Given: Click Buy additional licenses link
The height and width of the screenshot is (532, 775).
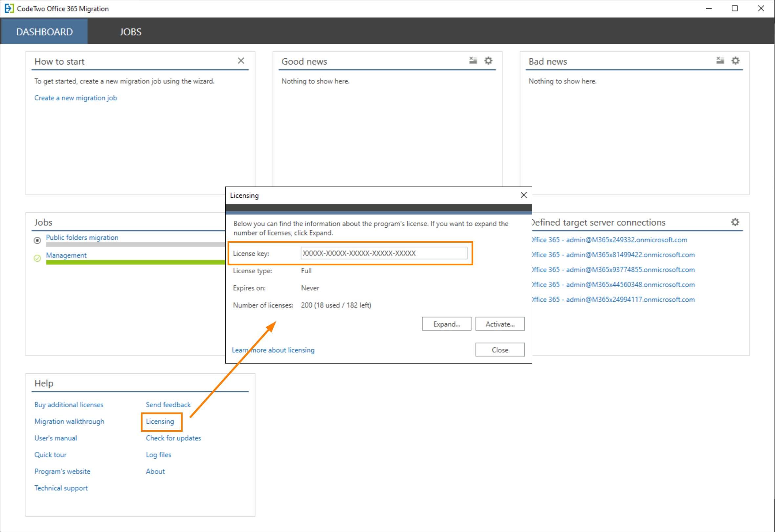Looking at the screenshot, I should (69, 405).
